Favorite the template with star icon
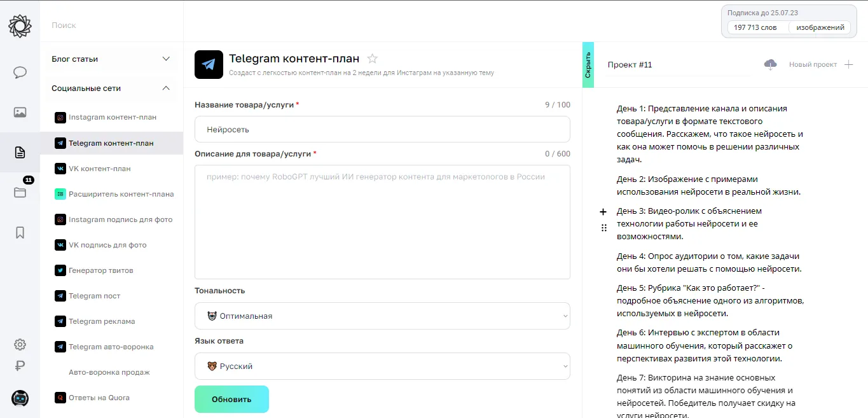The height and width of the screenshot is (418, 868). coord(373,59)
